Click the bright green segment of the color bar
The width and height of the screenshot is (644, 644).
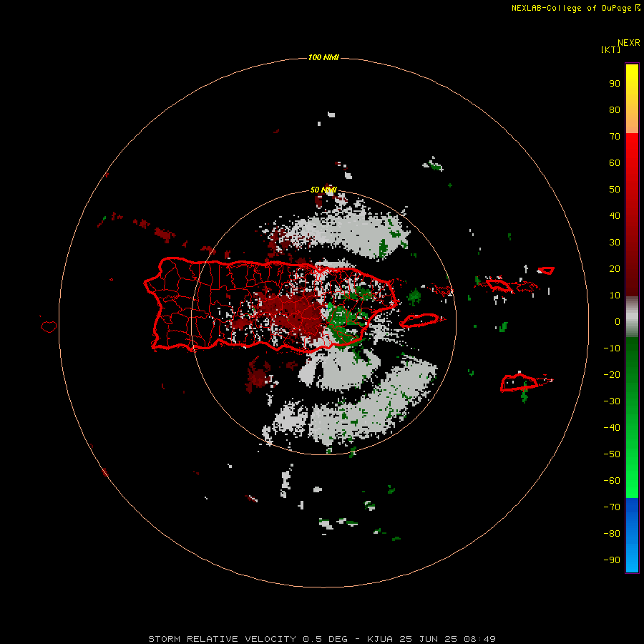(632, 417)
